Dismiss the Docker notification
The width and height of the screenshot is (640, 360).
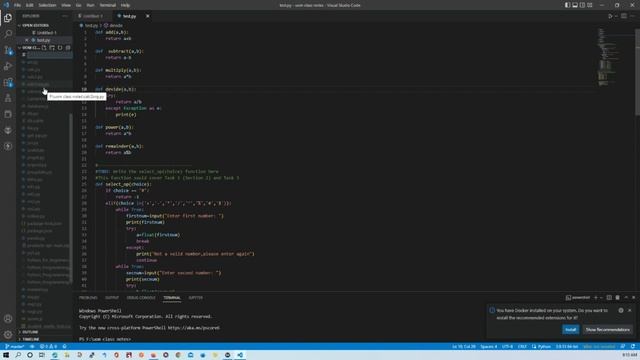629,310
